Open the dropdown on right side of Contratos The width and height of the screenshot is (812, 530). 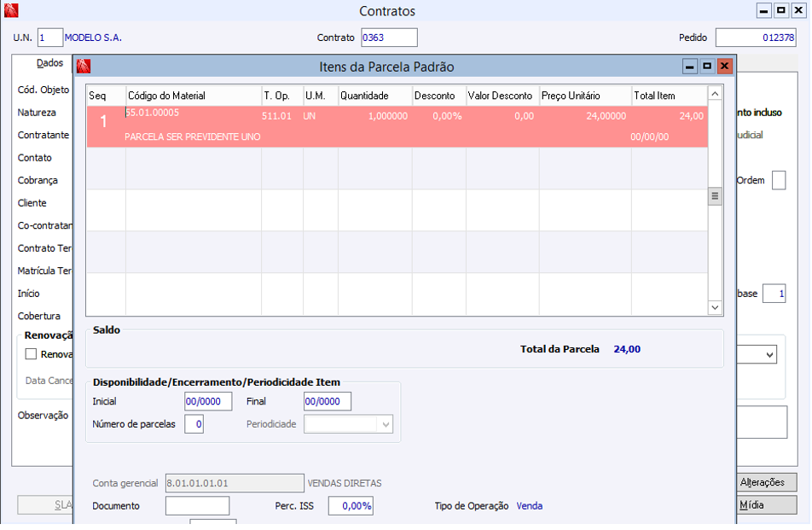pyautogui.click(x=769, y=355)
